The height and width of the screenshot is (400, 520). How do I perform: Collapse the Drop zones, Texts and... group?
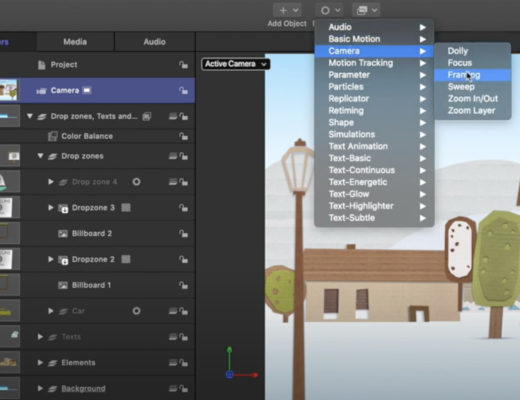30,116
